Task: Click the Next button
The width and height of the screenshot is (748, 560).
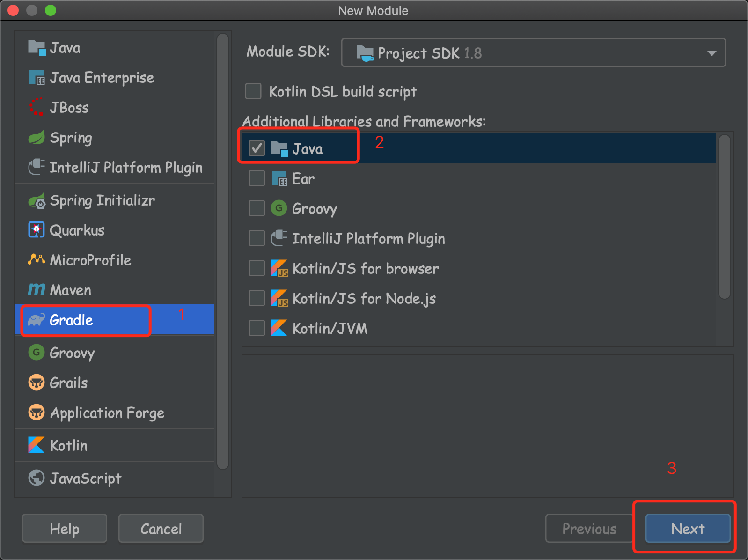Action: [688, 529]
